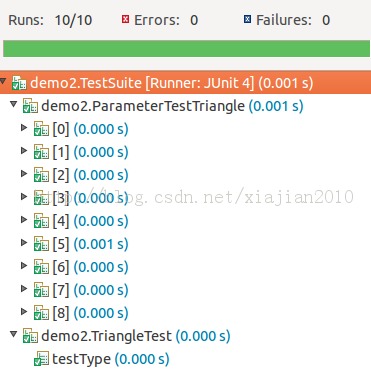Image resolution: width=371 pixels, height=372 pixels.
Task: Collapse the demo2.TriangleTest node
Action: 14,334
